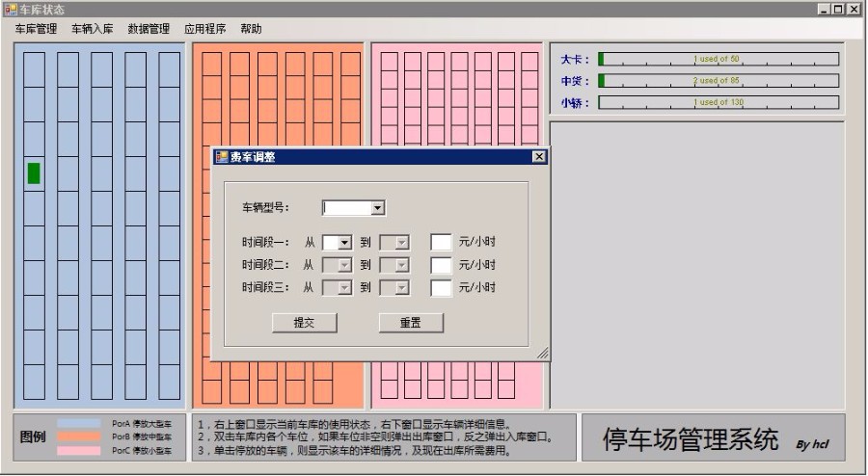Viewport: 868px width, 476px height.
Task: Expand the 车辆型号 combo box
Action: (377, 208)
